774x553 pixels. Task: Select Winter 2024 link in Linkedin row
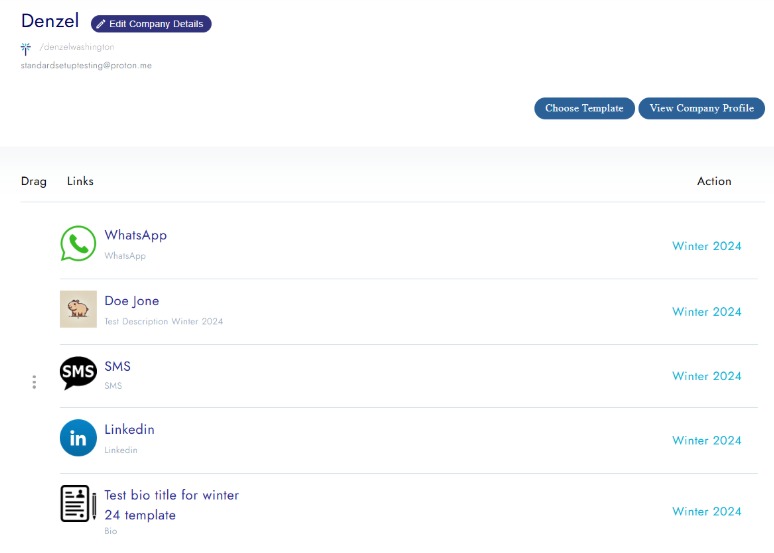[706, 440]
